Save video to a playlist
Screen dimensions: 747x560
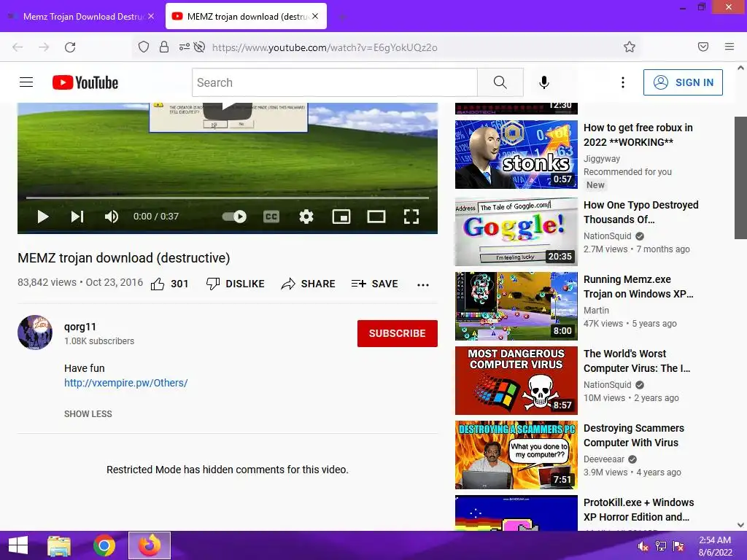point(374,284)
